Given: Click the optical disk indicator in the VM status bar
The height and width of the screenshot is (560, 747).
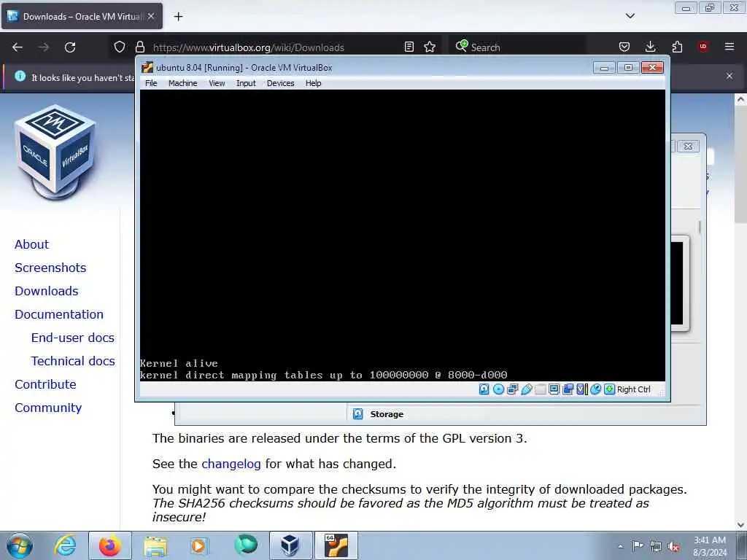Looking at the screenshot, I should click(498, 389).
